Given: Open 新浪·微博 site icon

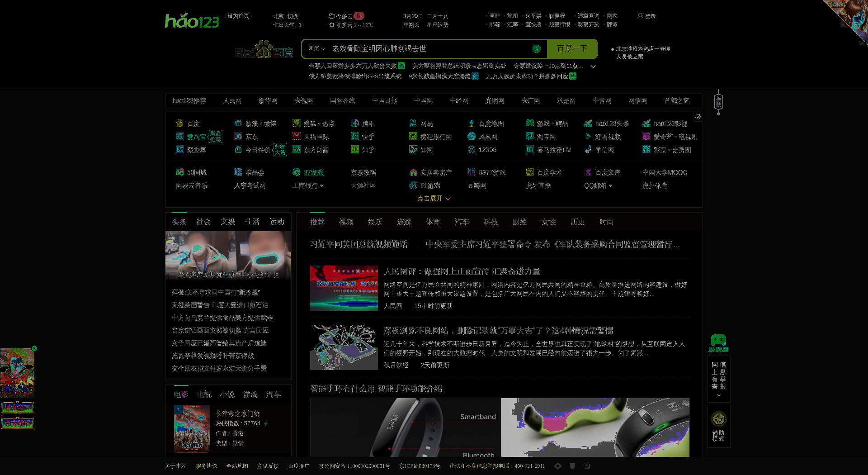Looking at the screenshot, I should [238, 123].
